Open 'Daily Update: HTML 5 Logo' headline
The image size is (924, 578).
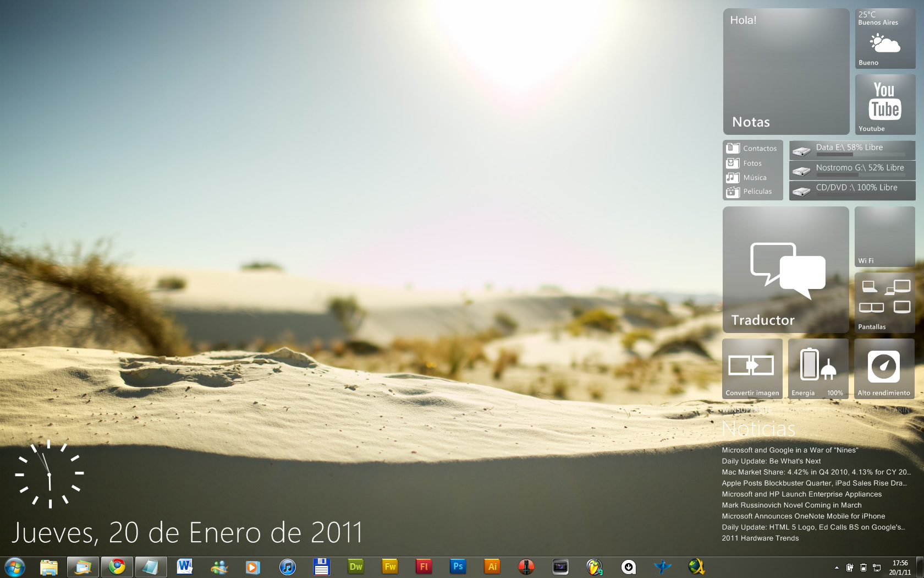(813, 527)
